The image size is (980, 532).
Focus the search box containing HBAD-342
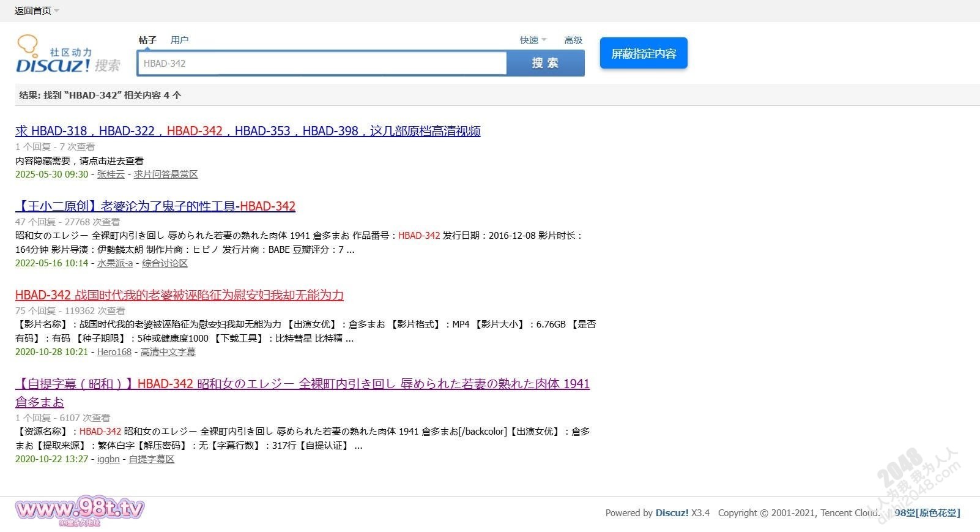[x=322, y=63]
